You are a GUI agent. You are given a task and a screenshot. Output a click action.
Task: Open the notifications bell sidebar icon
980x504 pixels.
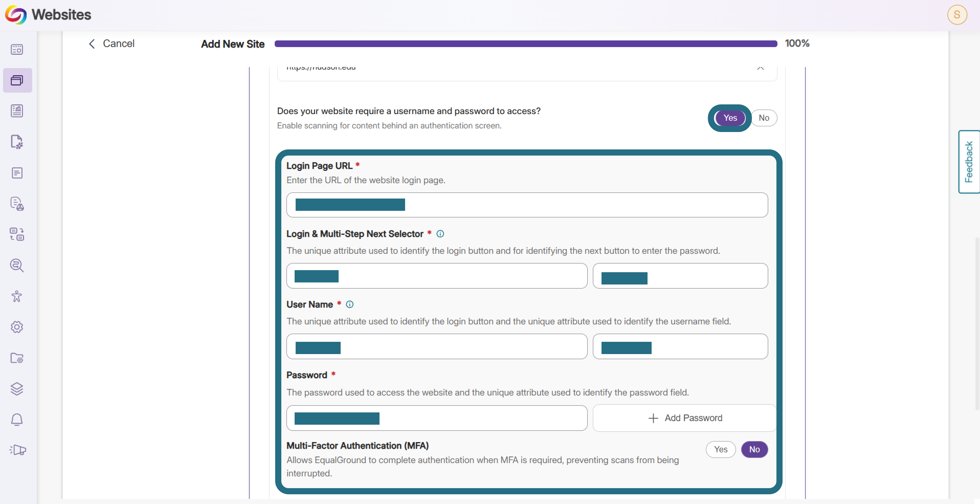pyautogui.click(x=17, y=420)
